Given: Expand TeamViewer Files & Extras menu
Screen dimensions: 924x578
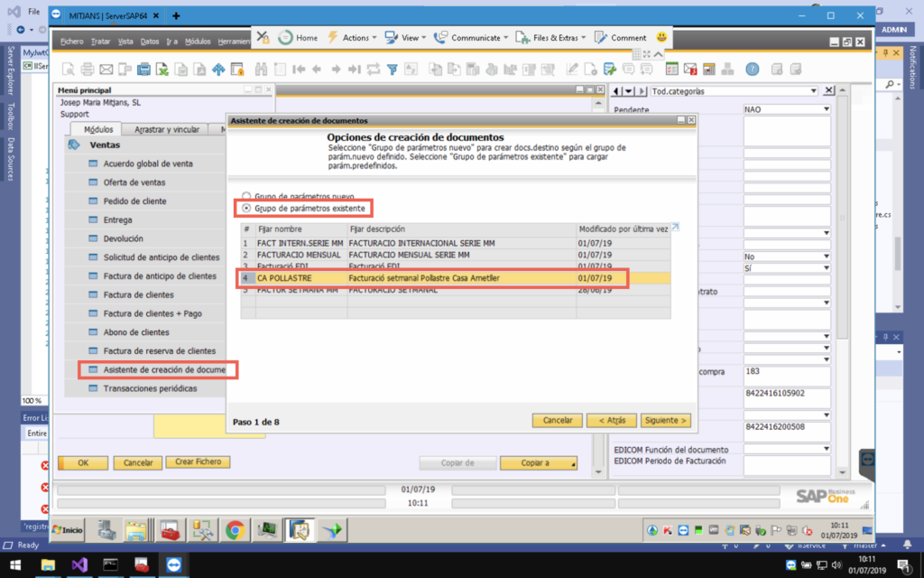Looking at the screenshot, I should coord(550,38).
